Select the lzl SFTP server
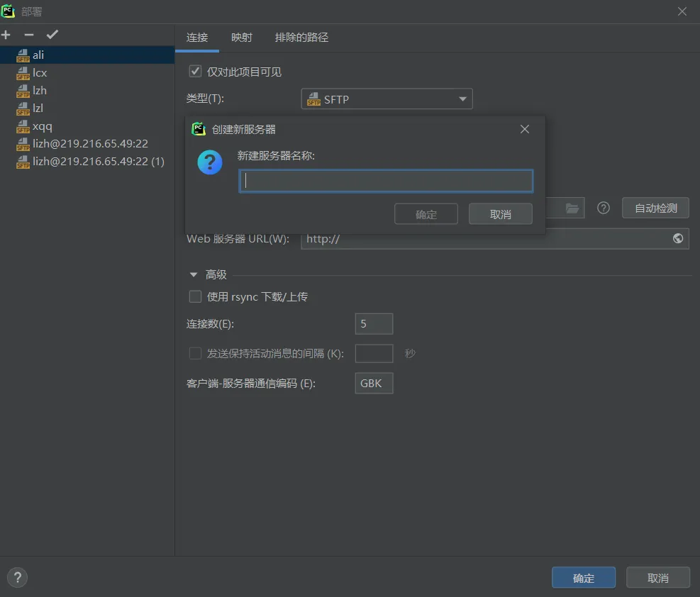The width and height of the screenshot is (700, 597). click(87, 108)
